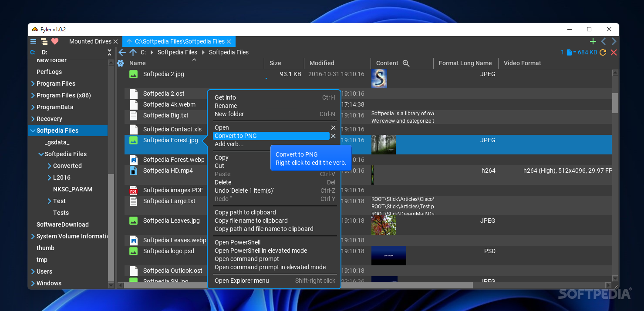
Task: Click the Softpedia Big.txt text file icon
Action: pyautogui.click(x=134, y=115)
